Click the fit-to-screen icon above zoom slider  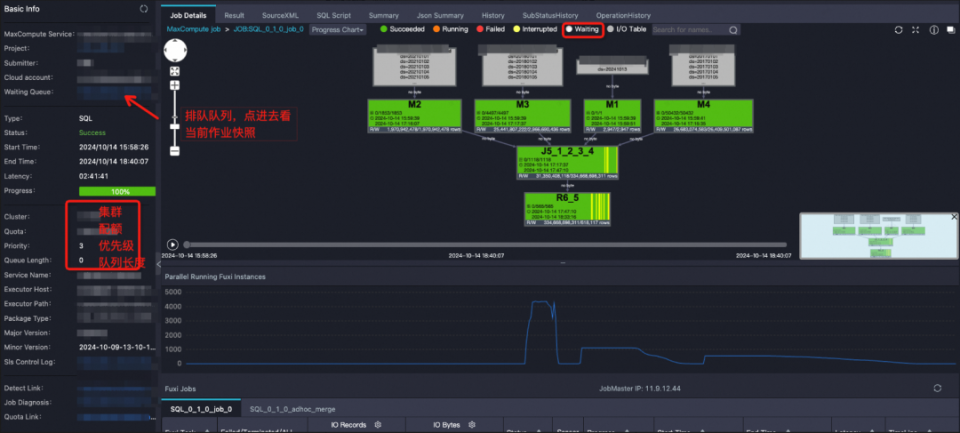pyautogui.click(x=175, y=72)
